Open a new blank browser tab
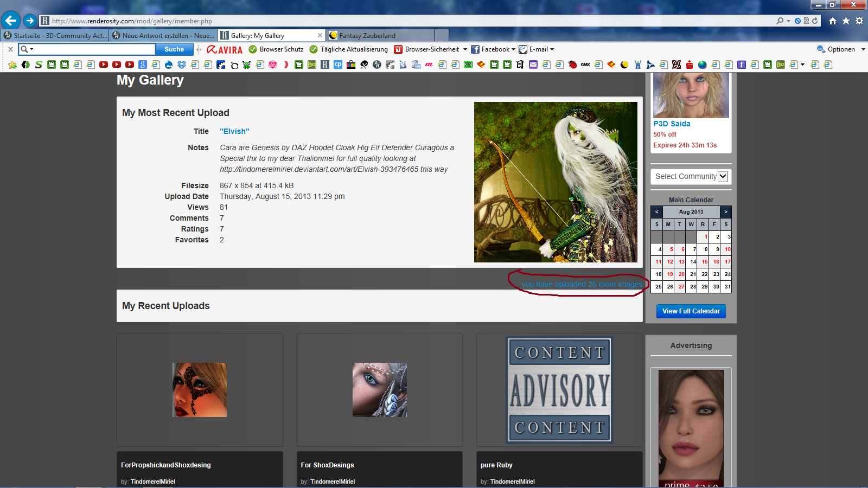This screenshot has width=868, height=488. [442, 35]
